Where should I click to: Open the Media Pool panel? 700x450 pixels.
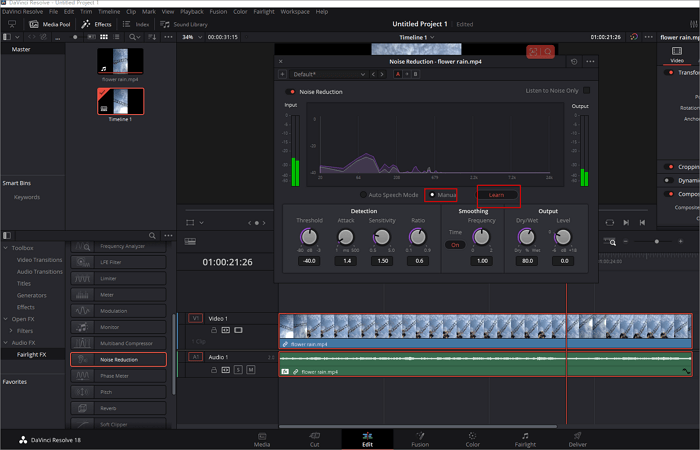click(x=50, y=24)
